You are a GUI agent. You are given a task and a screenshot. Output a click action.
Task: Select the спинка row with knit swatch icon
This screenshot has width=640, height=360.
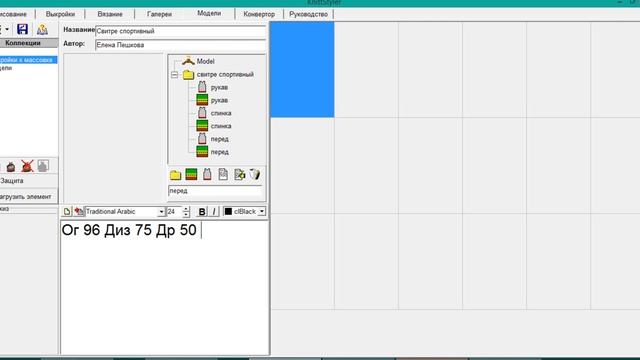214,126
